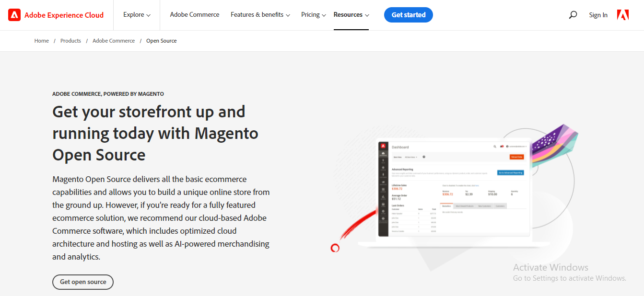The image size is (644, 296).
Task: Click the dashboard screenshot image
Action: (455, 189)
